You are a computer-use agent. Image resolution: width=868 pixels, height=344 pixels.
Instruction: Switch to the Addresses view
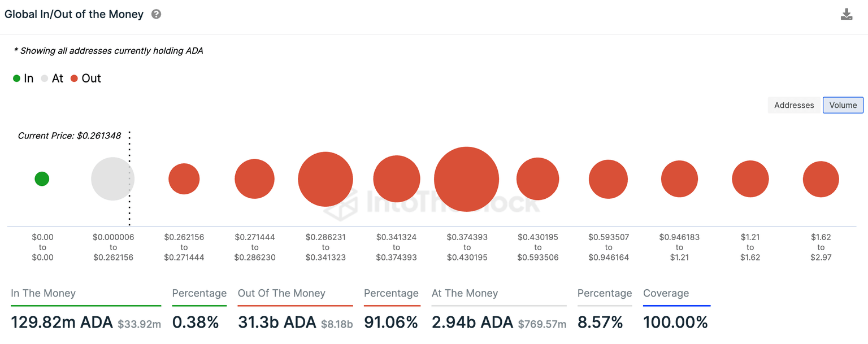pyautogui.click(x=793, y=105)
